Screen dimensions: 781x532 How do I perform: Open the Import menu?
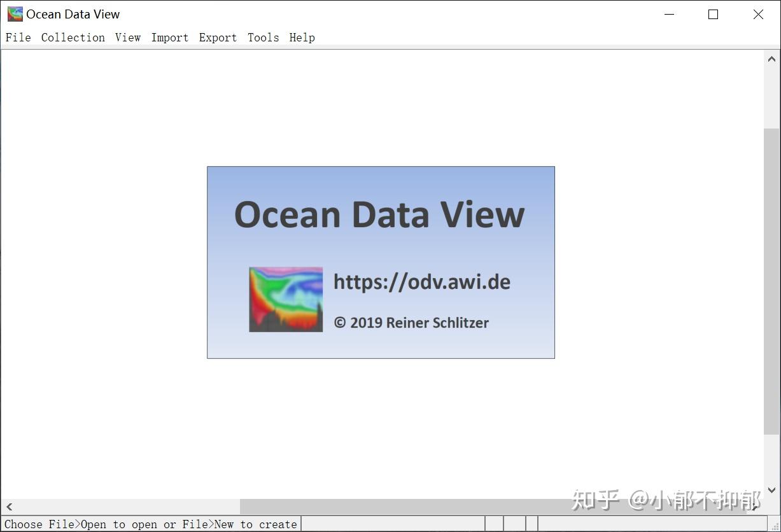tap(169, 38)
